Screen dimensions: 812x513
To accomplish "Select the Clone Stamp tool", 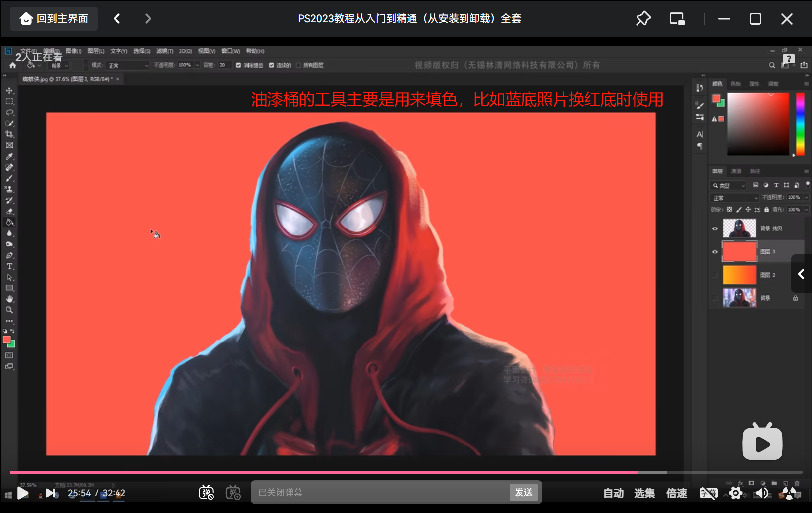I will pos(9,189).
